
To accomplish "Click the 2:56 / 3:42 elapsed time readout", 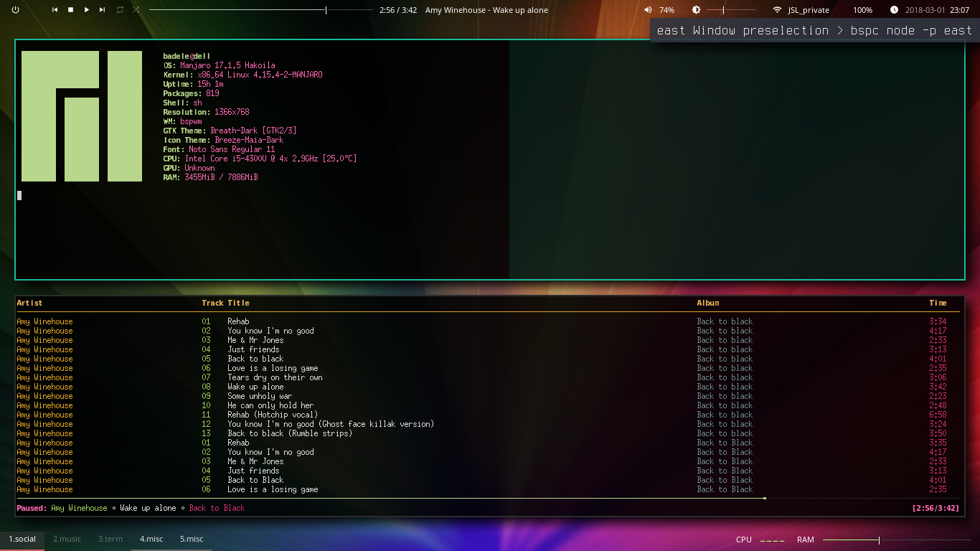I will [398, 10].
